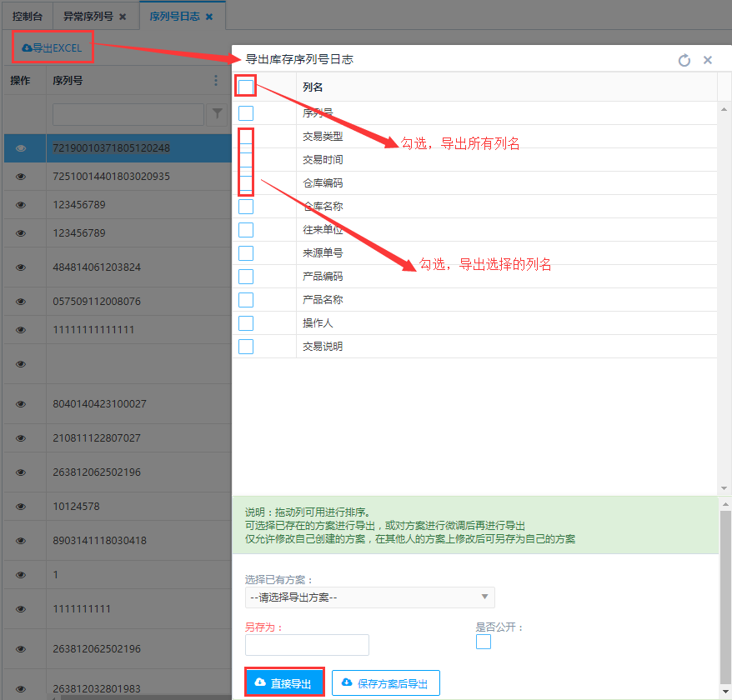Click the filter funnel icon beside serial search
Screen dimensions: 732x700
(217, 114)
